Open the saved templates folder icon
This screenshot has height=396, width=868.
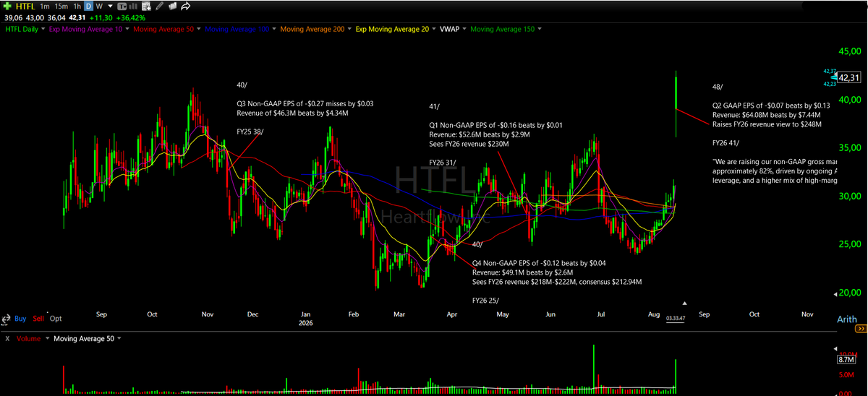[x=172, y=7]
